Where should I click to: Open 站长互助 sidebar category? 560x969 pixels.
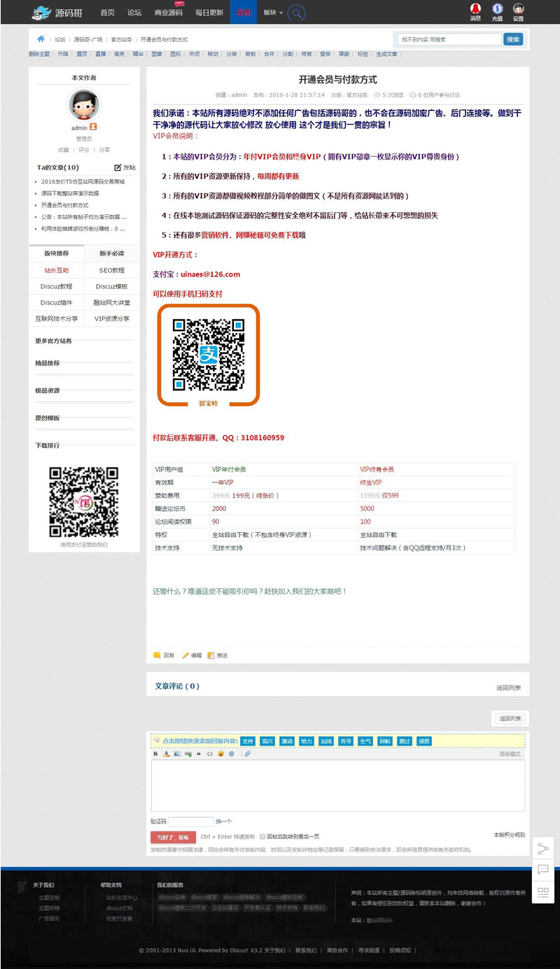point(57,270)
